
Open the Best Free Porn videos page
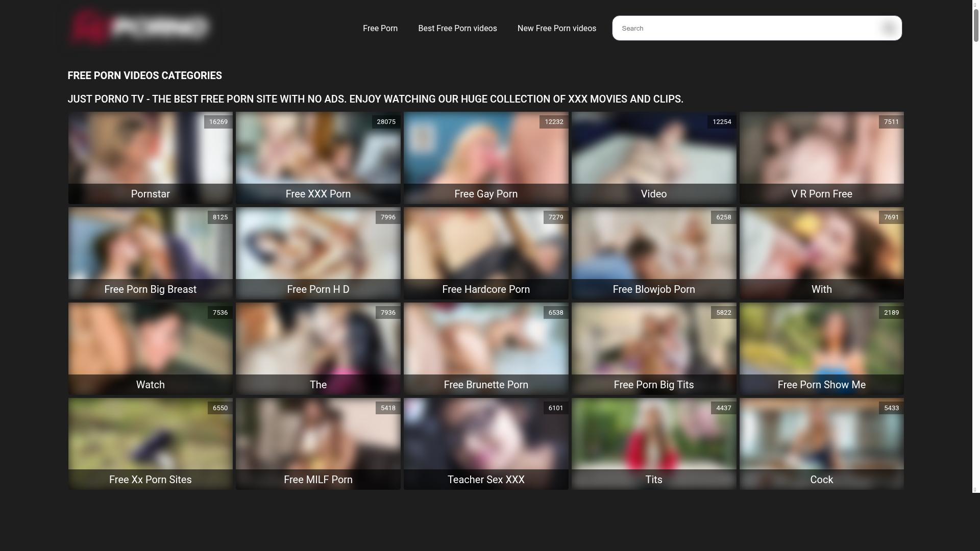[457, 28]
